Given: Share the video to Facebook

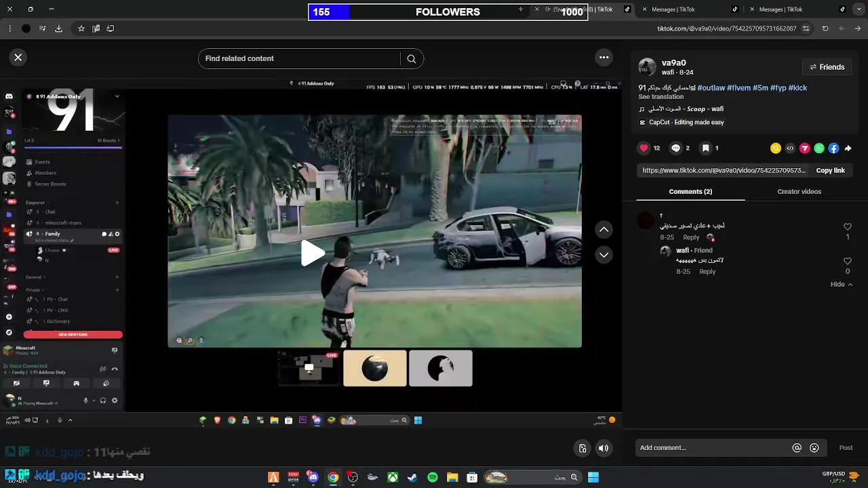Looking at the screenshot, I should tap(833, 148).
